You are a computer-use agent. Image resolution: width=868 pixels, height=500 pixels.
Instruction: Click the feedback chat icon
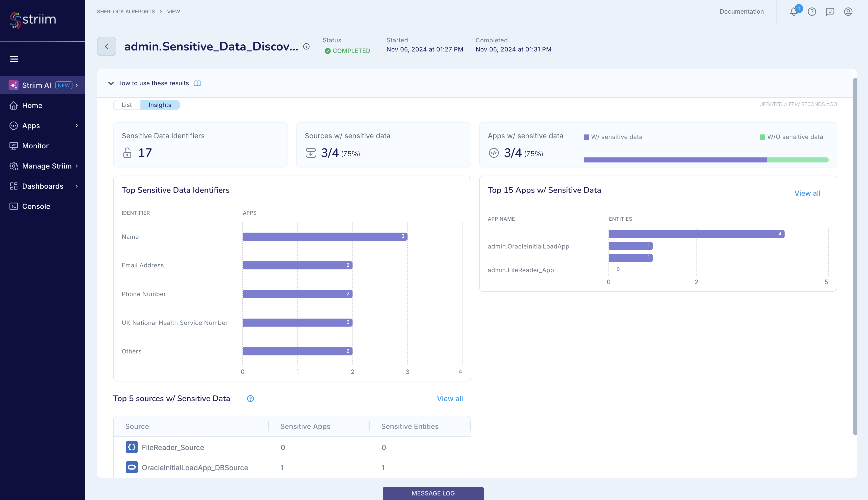pos(830,12)
